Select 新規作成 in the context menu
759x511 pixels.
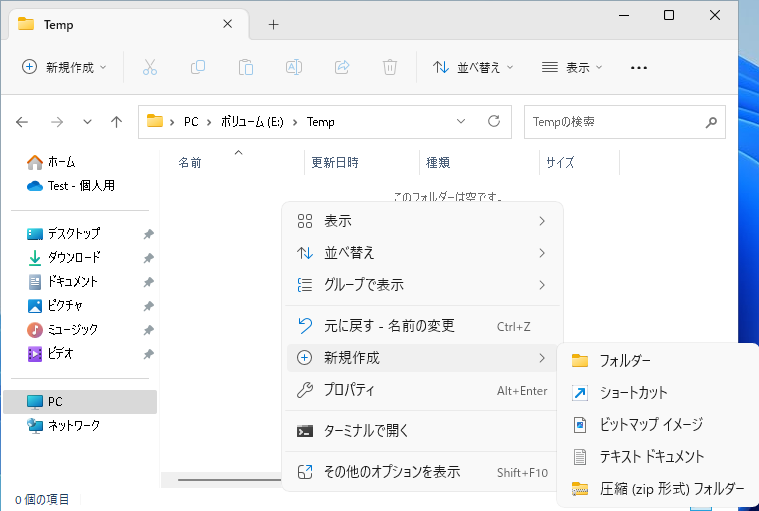(x=422, y=358)
